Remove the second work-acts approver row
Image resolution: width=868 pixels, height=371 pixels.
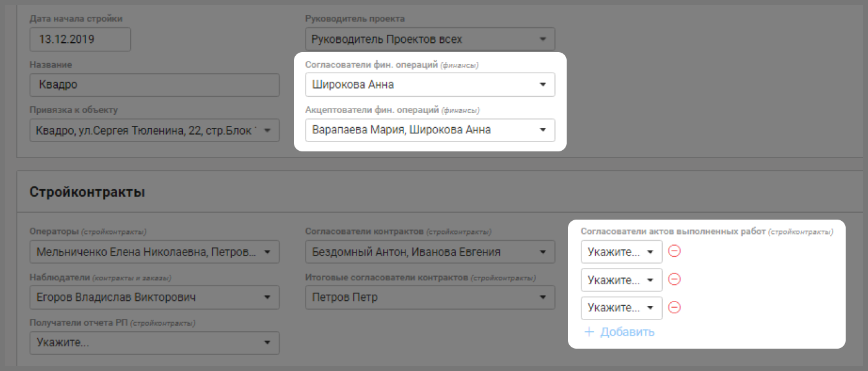[x=675, y=279]
